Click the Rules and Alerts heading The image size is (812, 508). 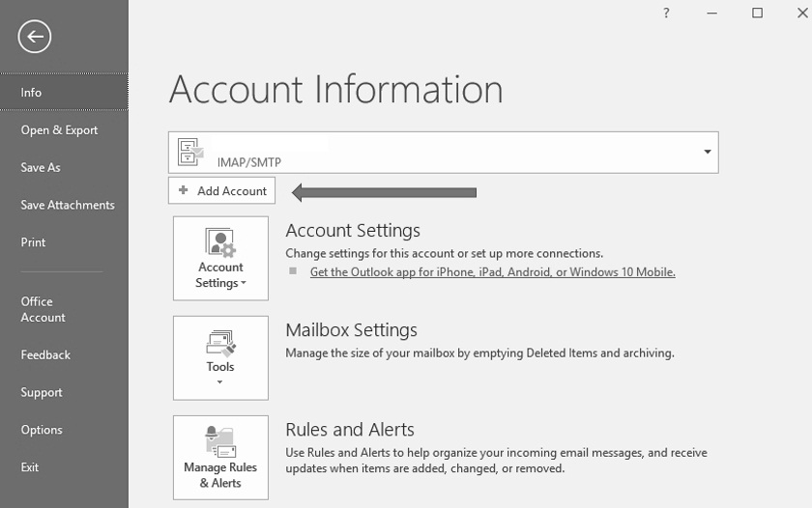(x=350, y=430)
